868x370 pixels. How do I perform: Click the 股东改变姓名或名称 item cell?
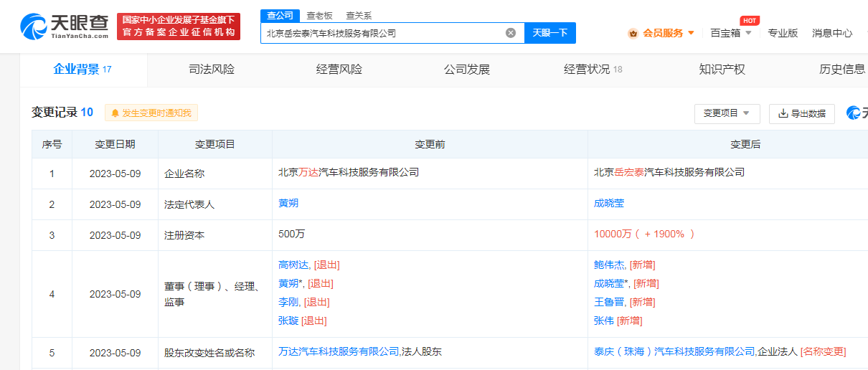pyautogui.click(x=214, y=353)
